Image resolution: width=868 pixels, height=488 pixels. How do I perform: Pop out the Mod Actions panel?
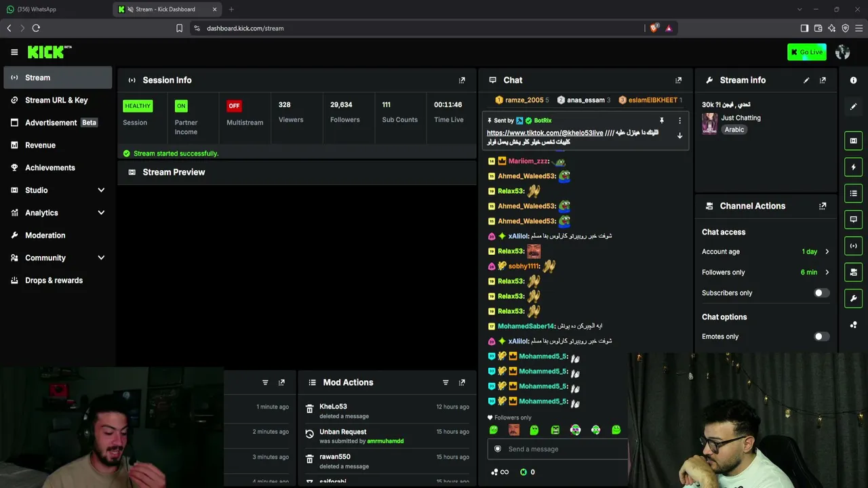click(x=462, y=382)
